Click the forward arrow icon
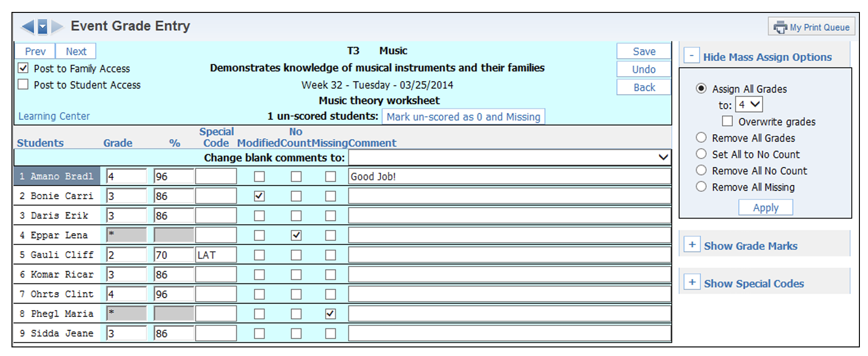 click(x=57, y=27)
